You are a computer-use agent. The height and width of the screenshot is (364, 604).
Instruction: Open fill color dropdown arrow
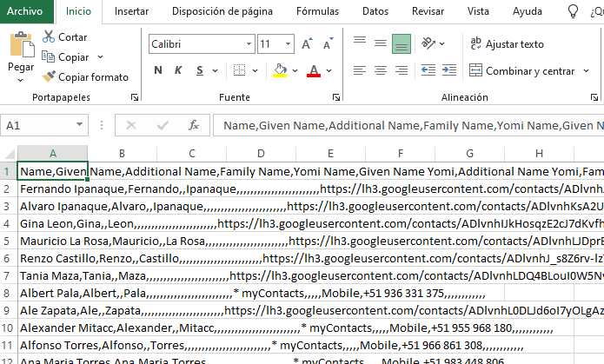click(x=295, y=71)
